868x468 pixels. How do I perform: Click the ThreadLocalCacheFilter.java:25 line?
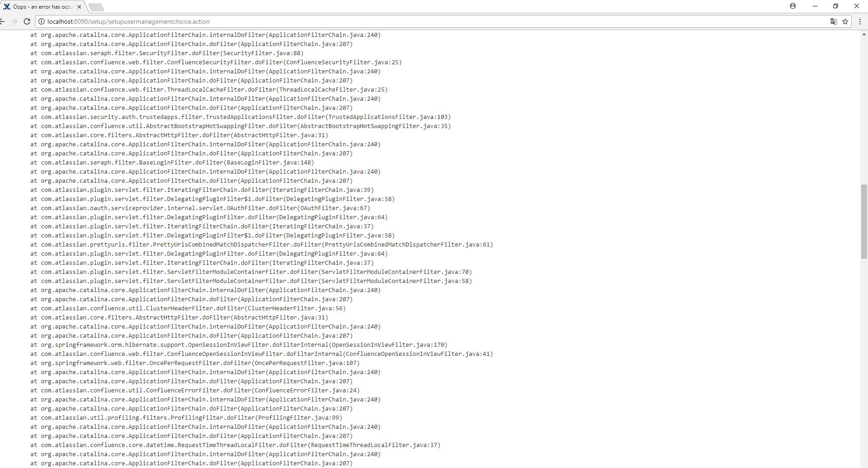[x=209, y=90]
